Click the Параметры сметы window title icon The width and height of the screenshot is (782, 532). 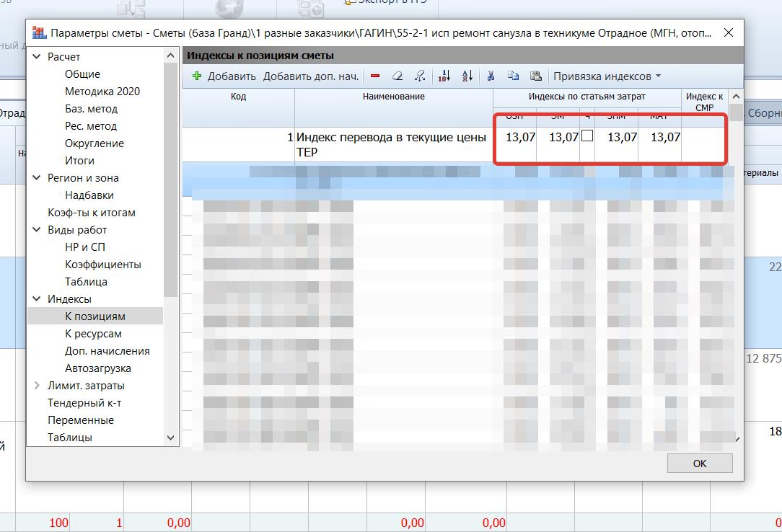[39, 33]
